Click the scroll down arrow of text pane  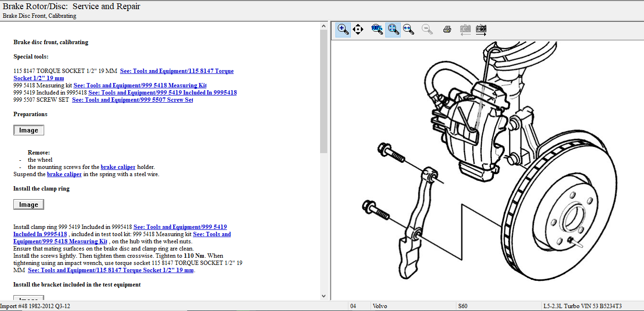pos(323,296)
